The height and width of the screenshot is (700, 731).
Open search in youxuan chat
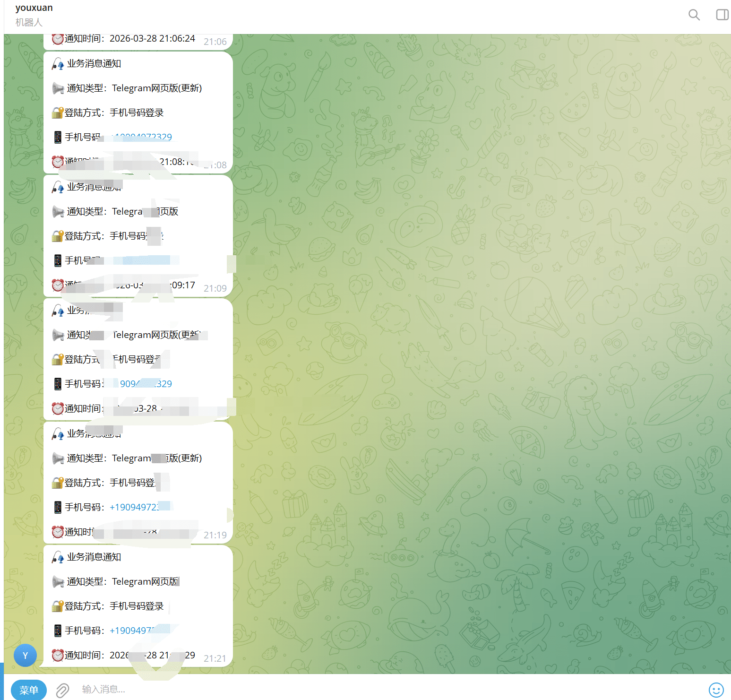[x=694, y=15]
